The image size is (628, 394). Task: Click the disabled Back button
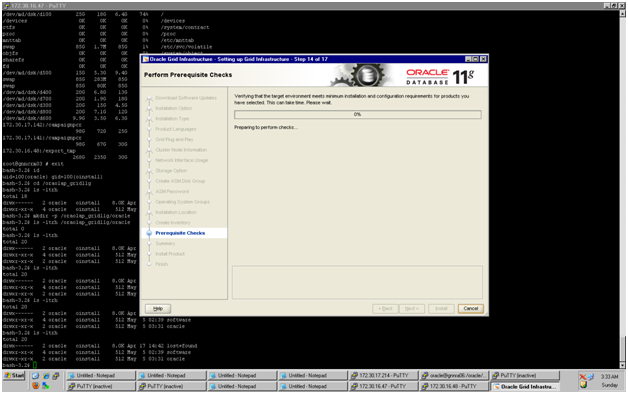pyautogui.click(x=385, y=309)
